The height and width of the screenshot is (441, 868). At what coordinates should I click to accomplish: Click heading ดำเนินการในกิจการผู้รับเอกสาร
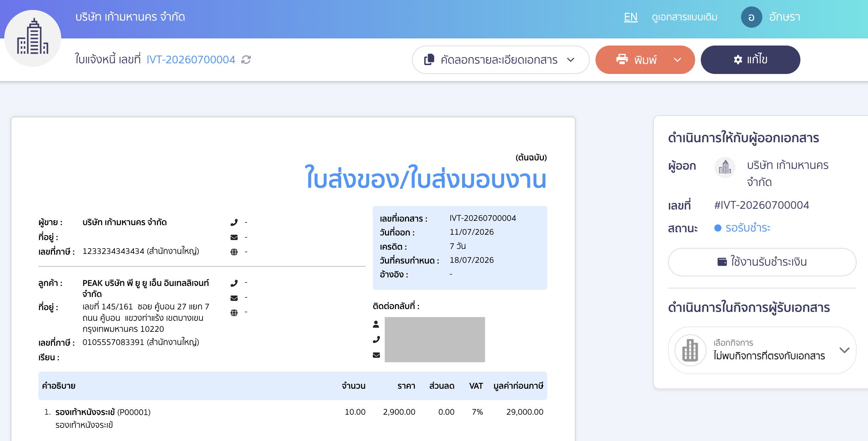(749, 308)
